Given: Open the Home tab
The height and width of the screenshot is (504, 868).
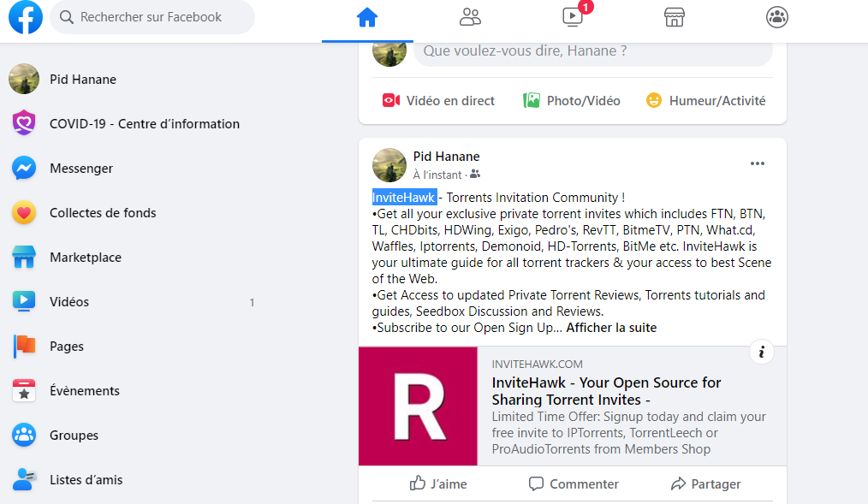Looking at the screenshot, I should click(367, 18).
